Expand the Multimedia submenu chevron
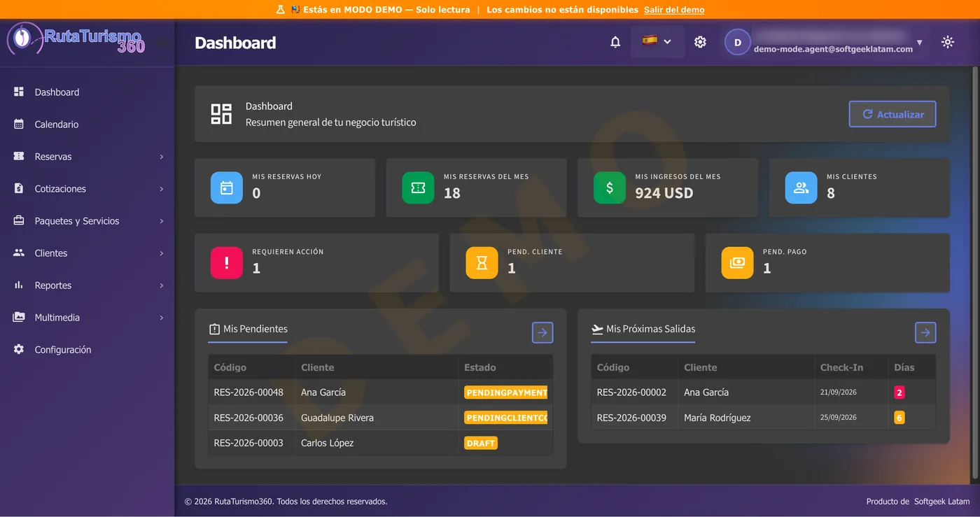Screen dimensions: 980x517 click(161, 318)
